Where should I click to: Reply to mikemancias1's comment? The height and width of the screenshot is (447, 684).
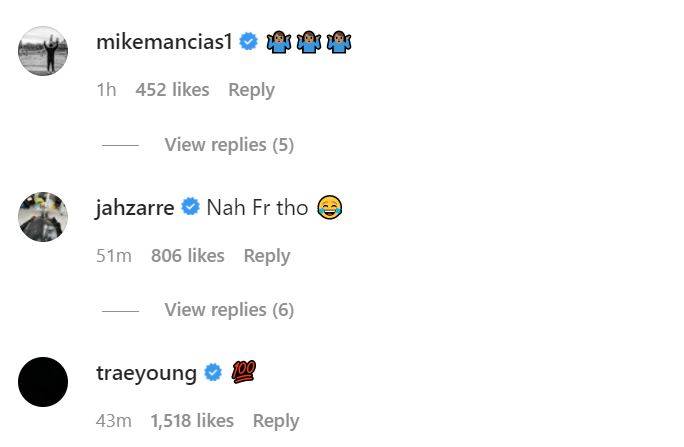point(251,90)
